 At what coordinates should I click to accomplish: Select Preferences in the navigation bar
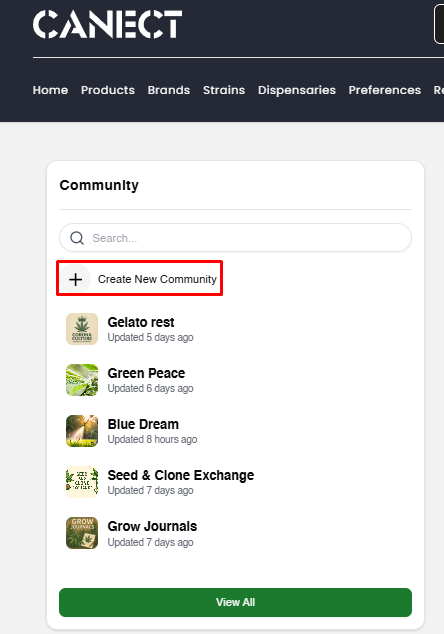point(385,90)
